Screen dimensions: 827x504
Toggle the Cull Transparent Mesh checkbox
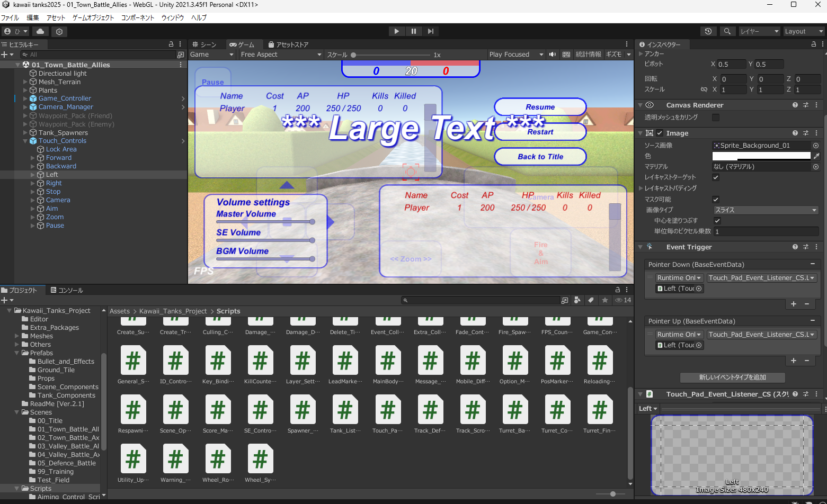pos(716,118)
